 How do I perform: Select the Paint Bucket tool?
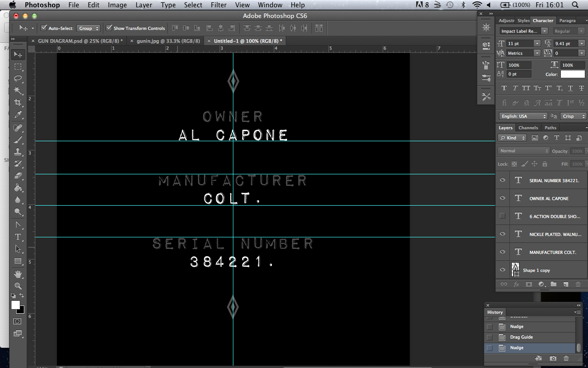(18, 188)
